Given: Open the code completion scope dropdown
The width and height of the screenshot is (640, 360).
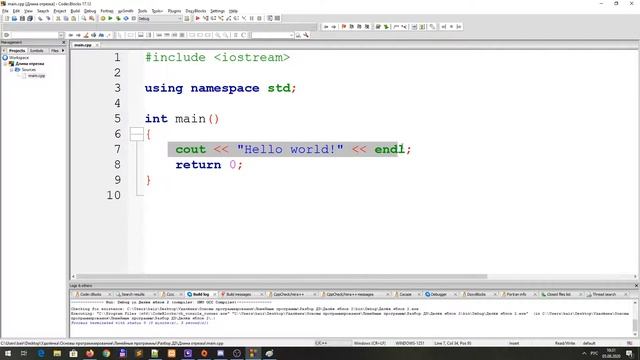Looking at the screenshot, I should [61, 35].
